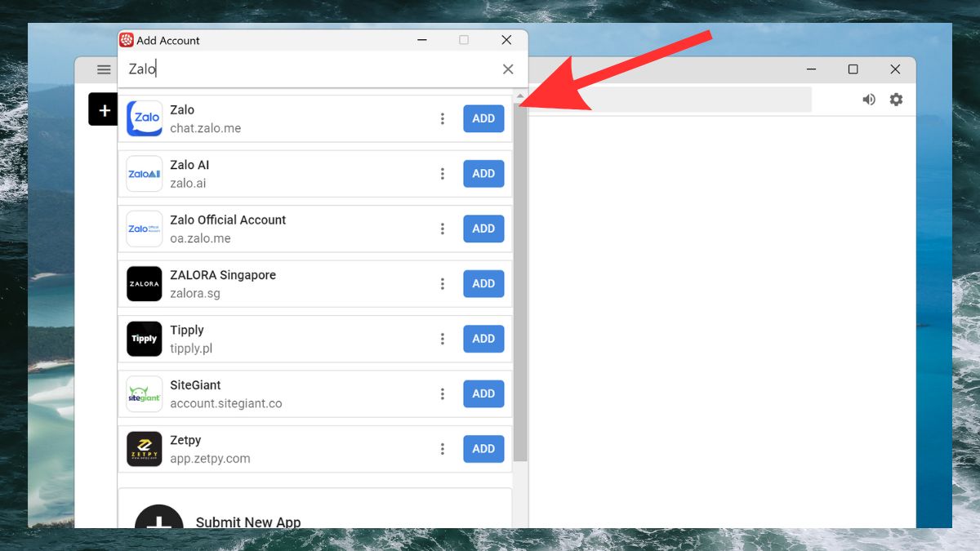Click the Zalo app logo icon
The height and width of the screenshot is (551, 980).
pos(145,118)
